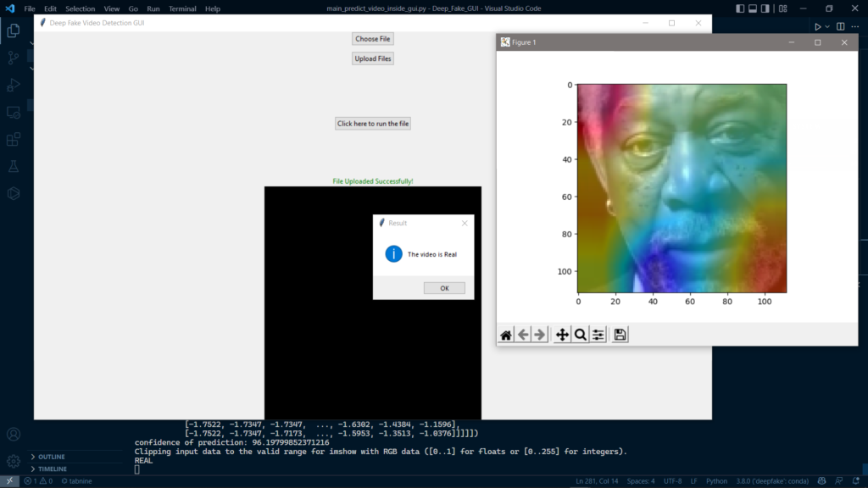Click OK in the Result dialog

444,288
